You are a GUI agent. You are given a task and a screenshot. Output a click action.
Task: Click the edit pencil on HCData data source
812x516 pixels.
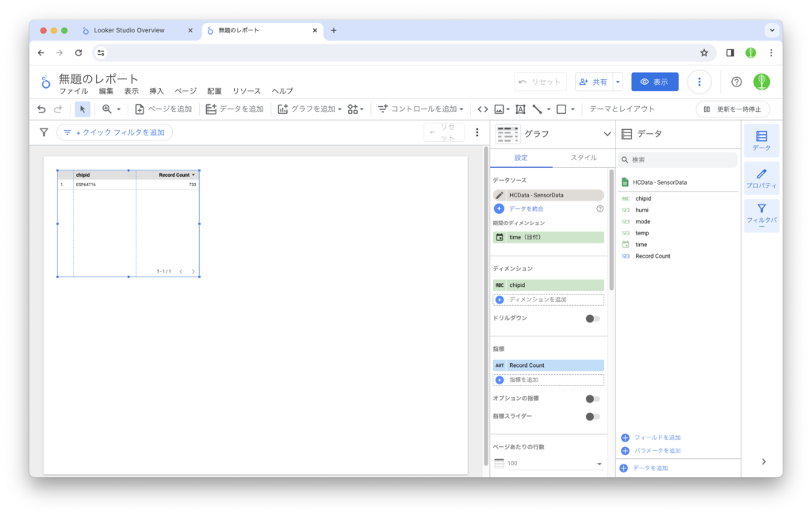coord(500,195)
